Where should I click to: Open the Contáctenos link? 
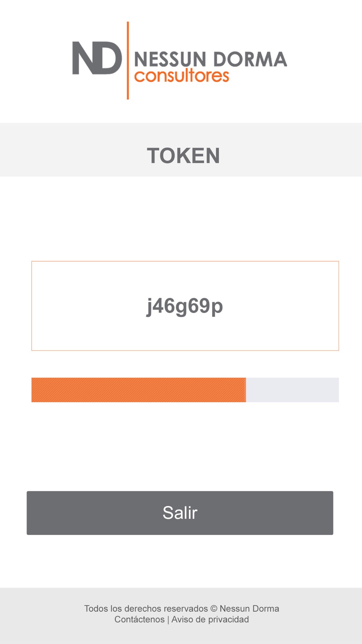[x=139, y=619]
